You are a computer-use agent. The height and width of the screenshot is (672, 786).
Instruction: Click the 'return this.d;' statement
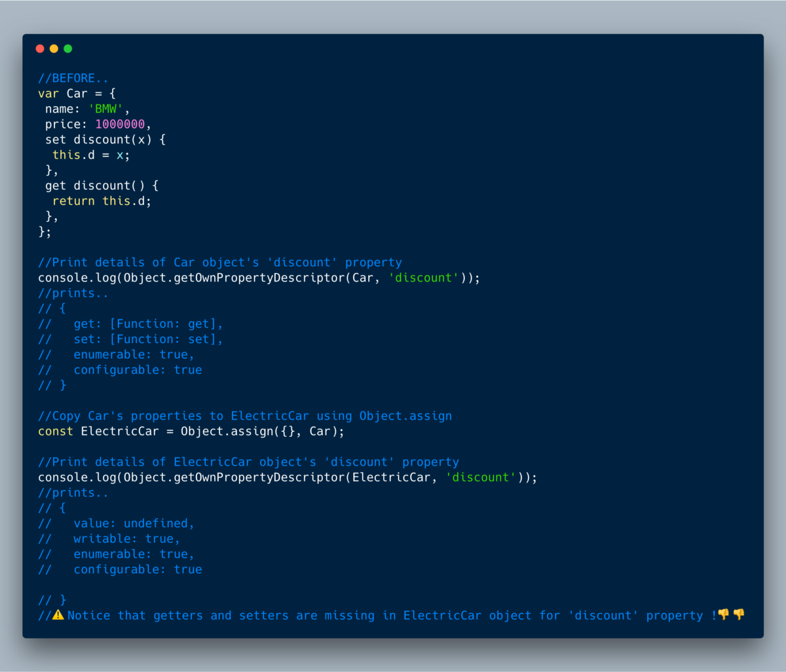102,201
